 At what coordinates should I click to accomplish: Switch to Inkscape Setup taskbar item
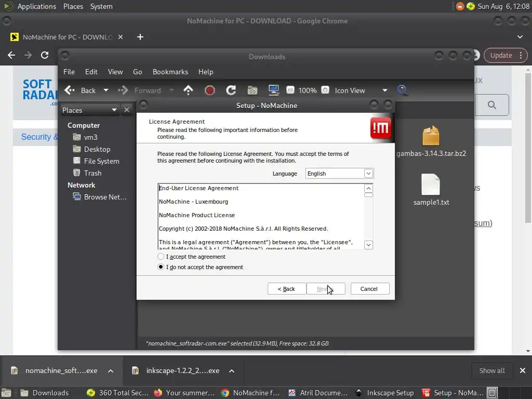pos(385,393)
